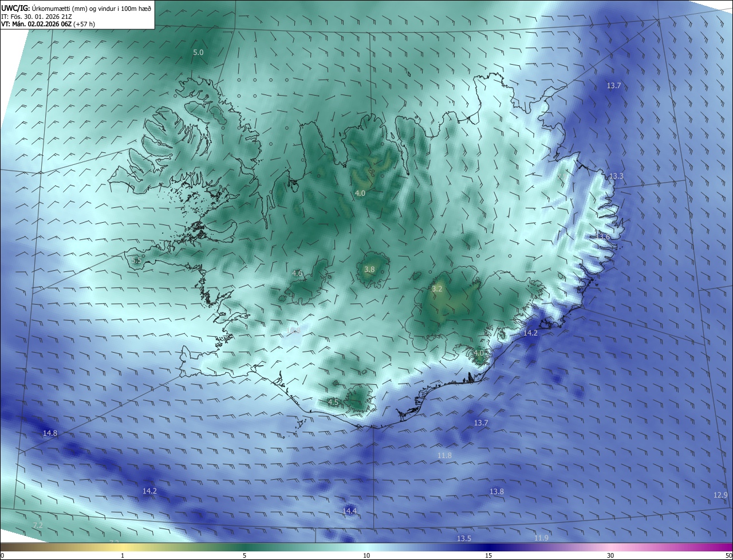This screenshot has width=733, height=560.
Task: Click the 3.8 value label over the glacier
Action: (369, 269)
